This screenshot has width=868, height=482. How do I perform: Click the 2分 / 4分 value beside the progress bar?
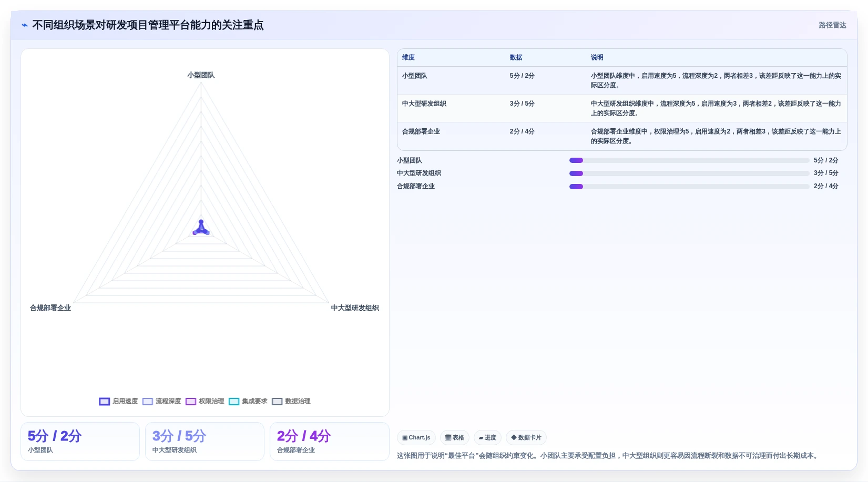(x=826, y=186)
